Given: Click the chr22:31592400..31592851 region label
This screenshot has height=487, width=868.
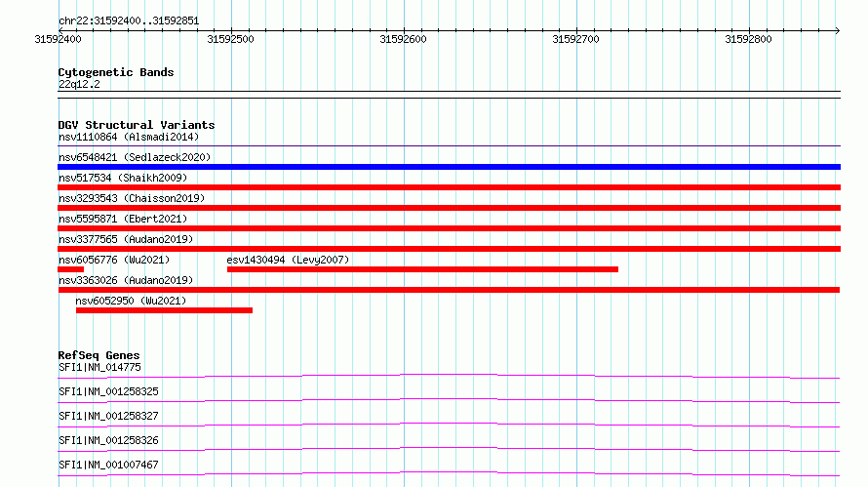Looking at the screenshot, I should coord(129,21).
